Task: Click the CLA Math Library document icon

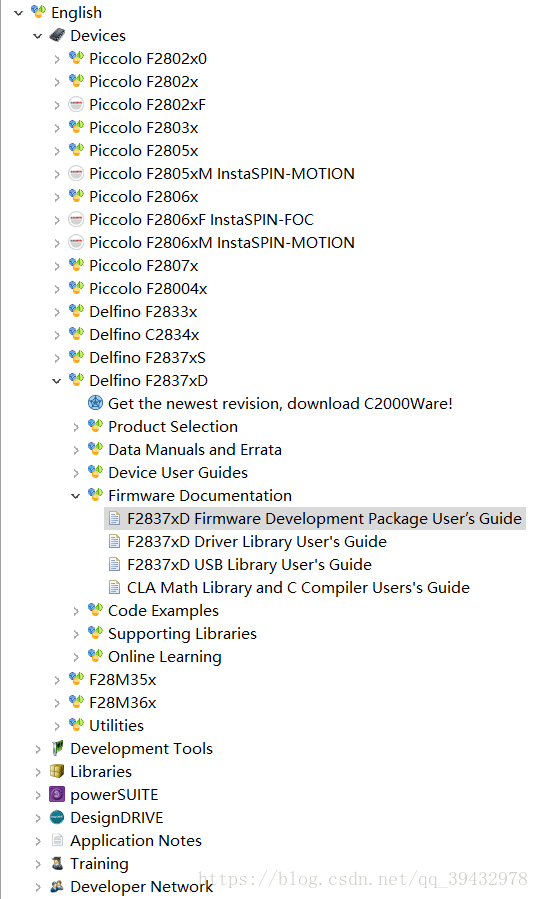Action: point(115,588)
